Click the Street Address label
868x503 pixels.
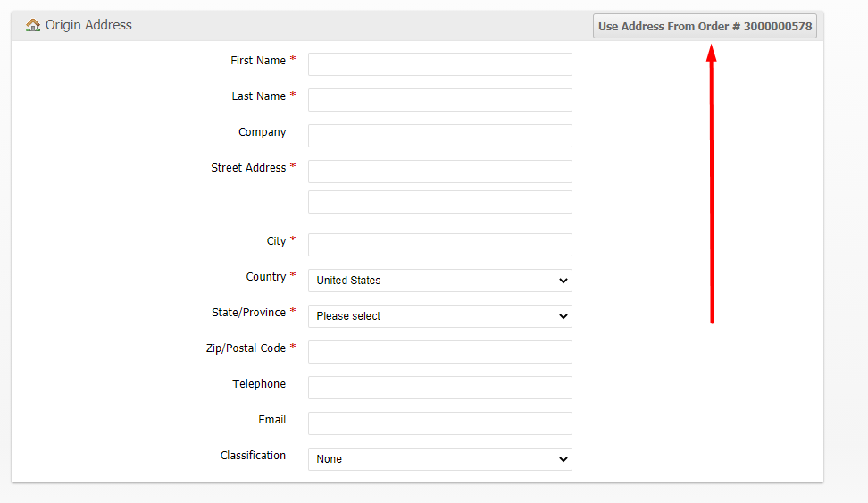[248, 168]
